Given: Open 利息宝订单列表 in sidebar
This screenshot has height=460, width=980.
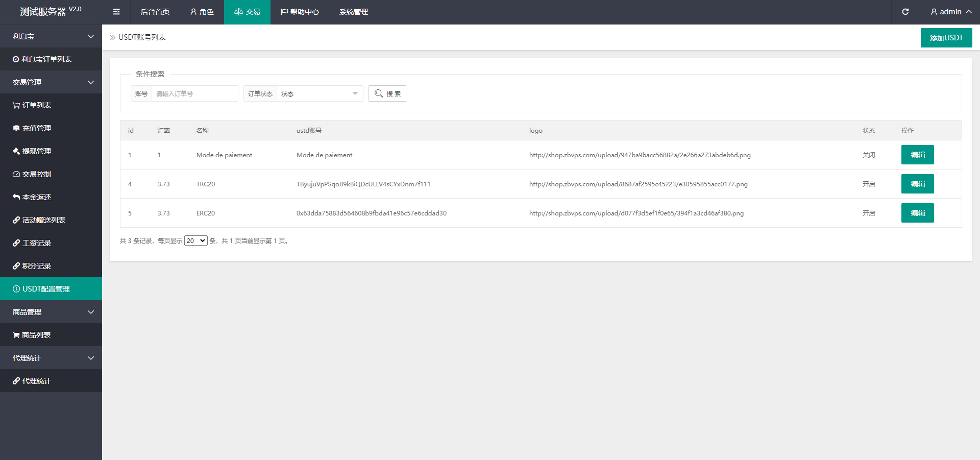Looking at the screenshot, I should (x=51, y=59).
